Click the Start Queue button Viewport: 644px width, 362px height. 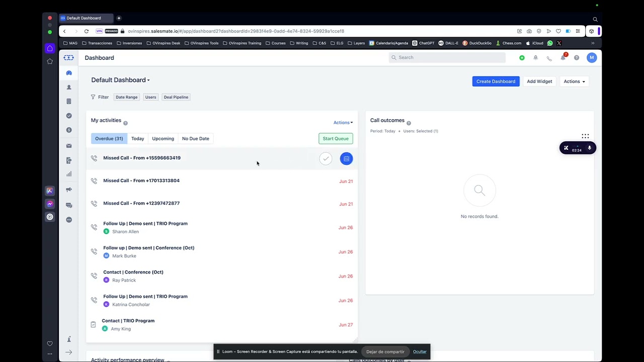tap(336, 139)
